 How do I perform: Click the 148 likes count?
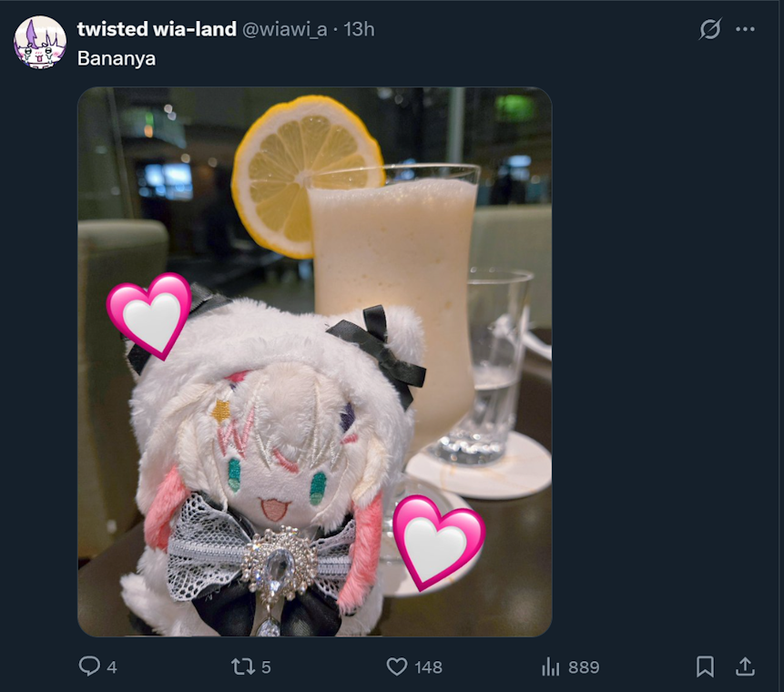tap(428, 667)
